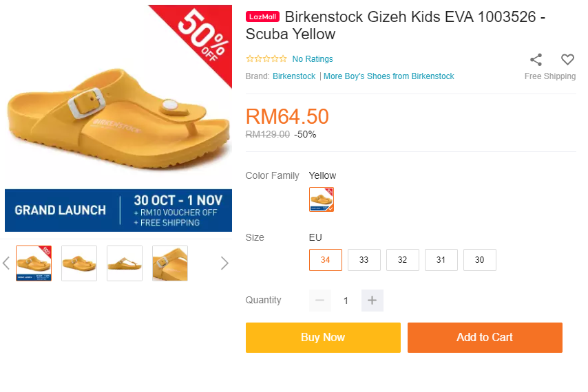Image resolution: width=588 pixels, height=392 pixels.
Task: Increase quantity with plus button
Action: 372,301
